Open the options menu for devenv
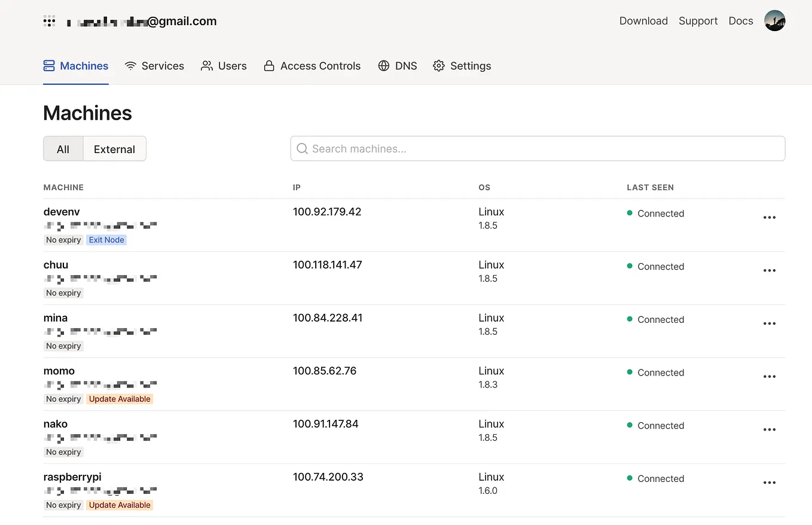Image resolution: width=812 pixels, height=525 pixels. [x=769, y=217]
